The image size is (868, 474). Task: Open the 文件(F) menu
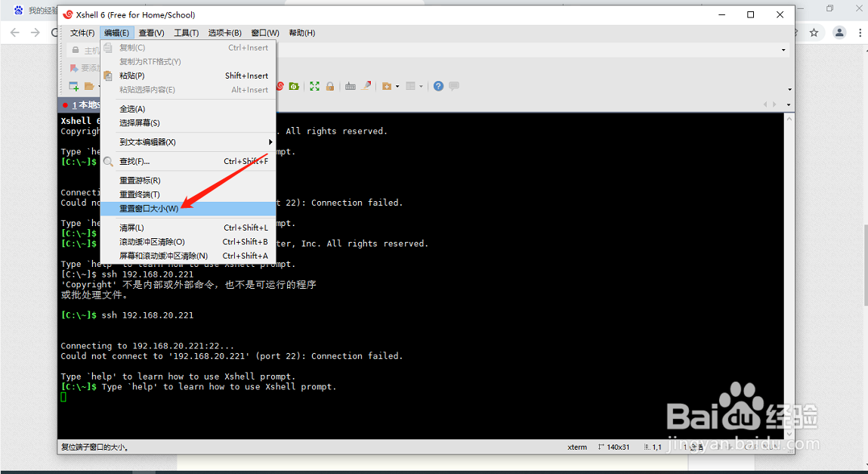pyautogui.click(x=82, y=33)
